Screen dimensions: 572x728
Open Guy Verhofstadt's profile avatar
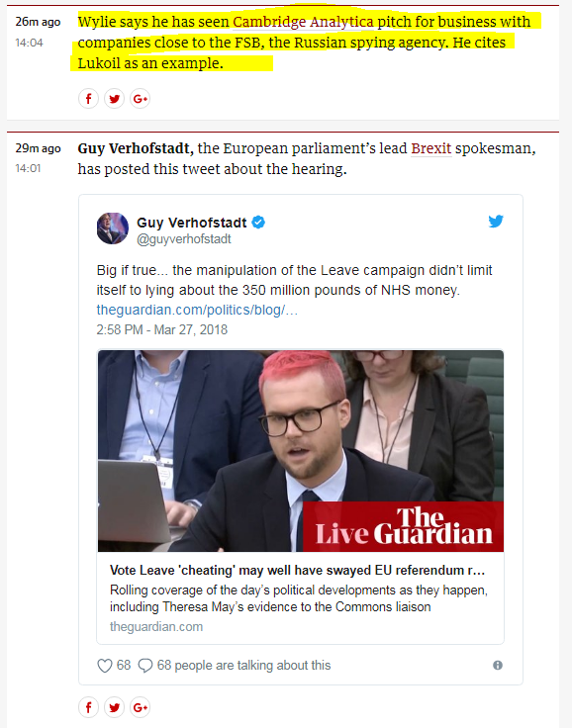pos(113,228)
